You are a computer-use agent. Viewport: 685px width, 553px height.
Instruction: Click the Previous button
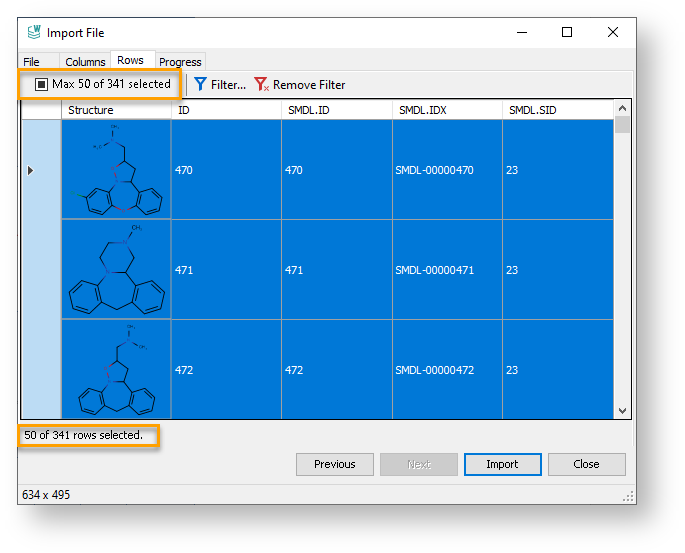(x=334, y=464)
